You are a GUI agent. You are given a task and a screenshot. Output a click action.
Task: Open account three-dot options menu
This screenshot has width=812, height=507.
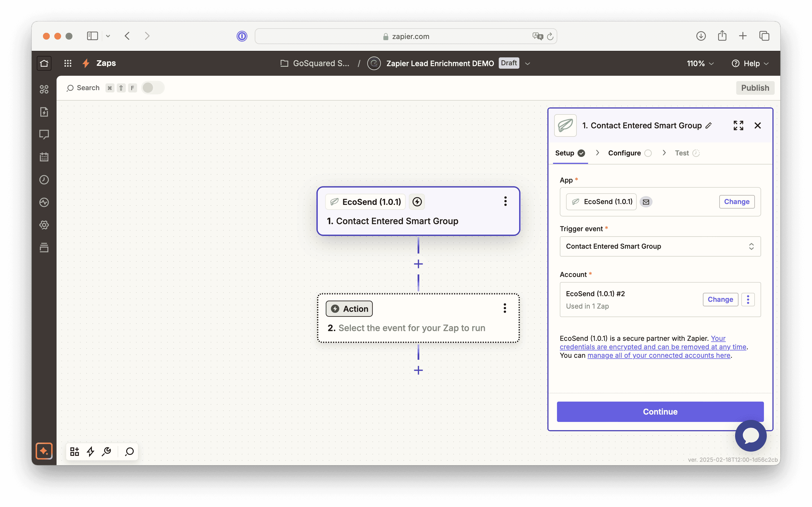click(748, 300)
